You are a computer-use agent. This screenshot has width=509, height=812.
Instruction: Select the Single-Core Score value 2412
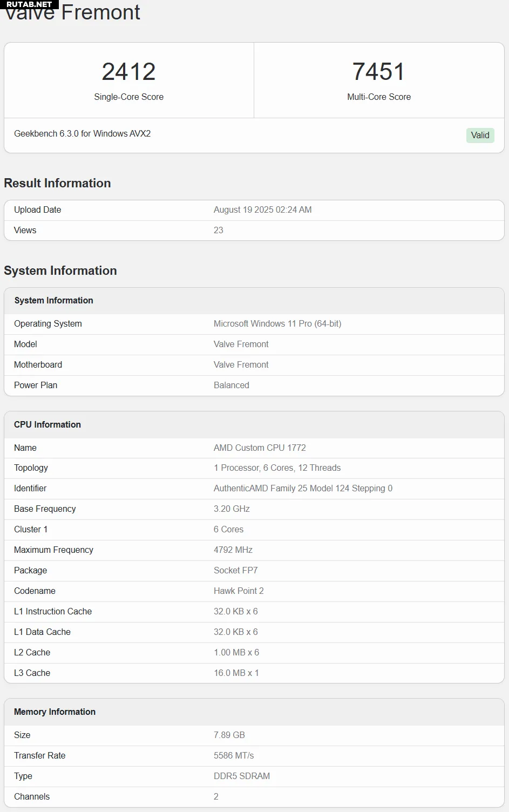coord(128,71)
